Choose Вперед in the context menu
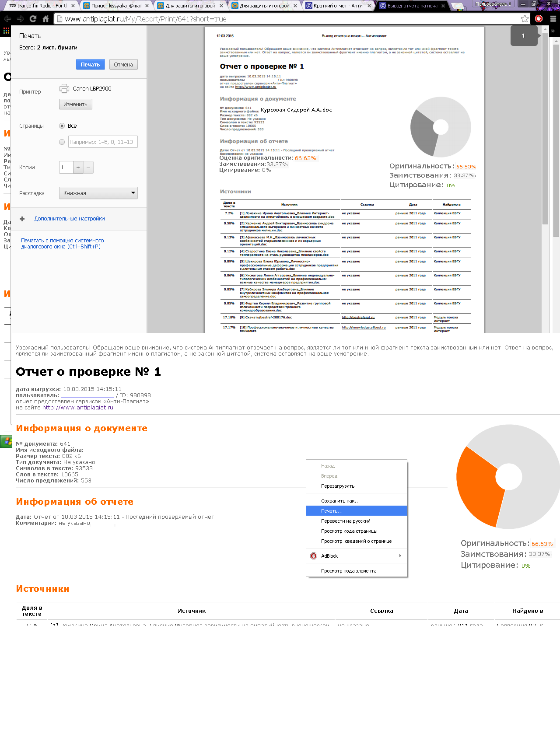560x751 pixels. click(357, 476)
